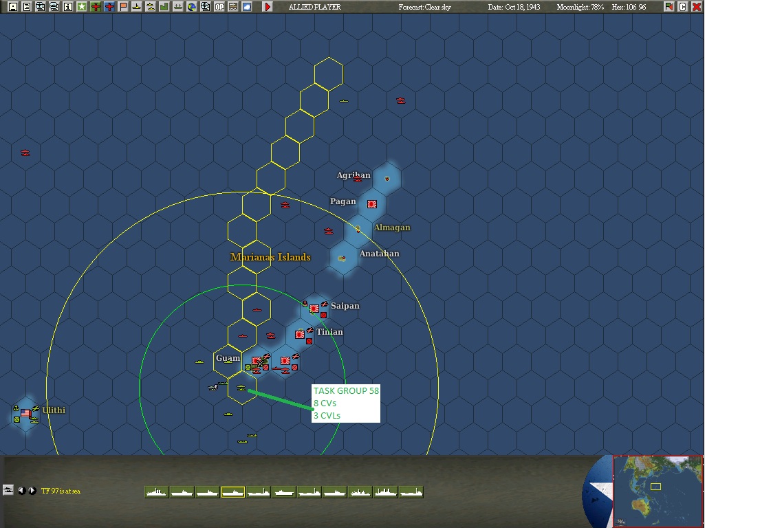Click the 'Anatahan' map label
The width and height of the screenshot is (782, 532).
point(380,254)
